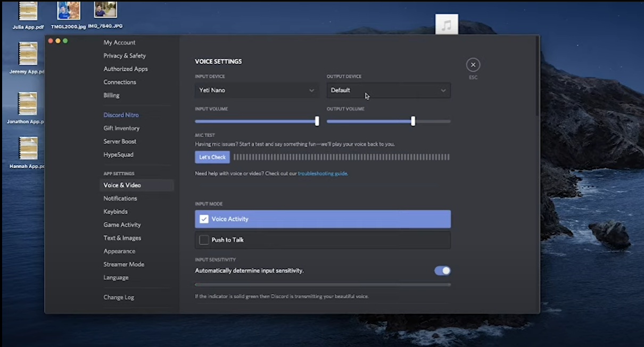The width and height of the screenshot is (644, 347).
Task: Open Authorized Apps section
Action: [126, 69]
